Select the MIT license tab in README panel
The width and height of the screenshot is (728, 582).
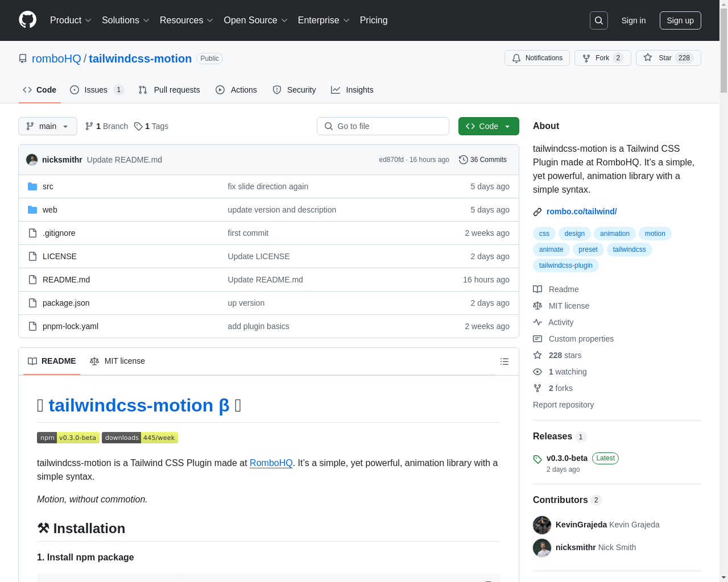click(118, 361)
